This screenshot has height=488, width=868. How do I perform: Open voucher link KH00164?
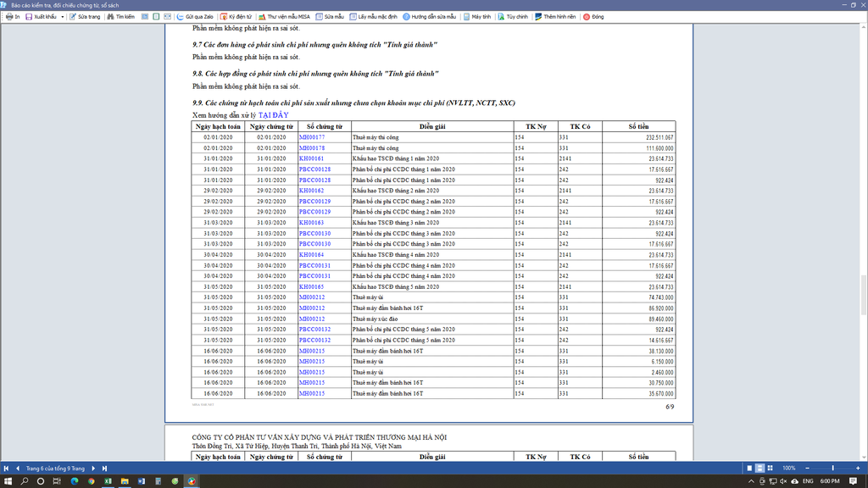click(311, 254)
